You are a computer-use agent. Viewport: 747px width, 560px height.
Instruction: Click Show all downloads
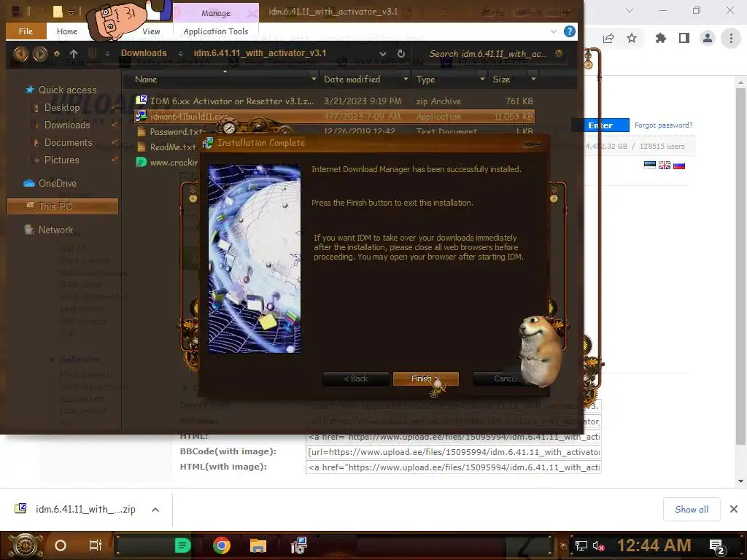coord(692,510)
